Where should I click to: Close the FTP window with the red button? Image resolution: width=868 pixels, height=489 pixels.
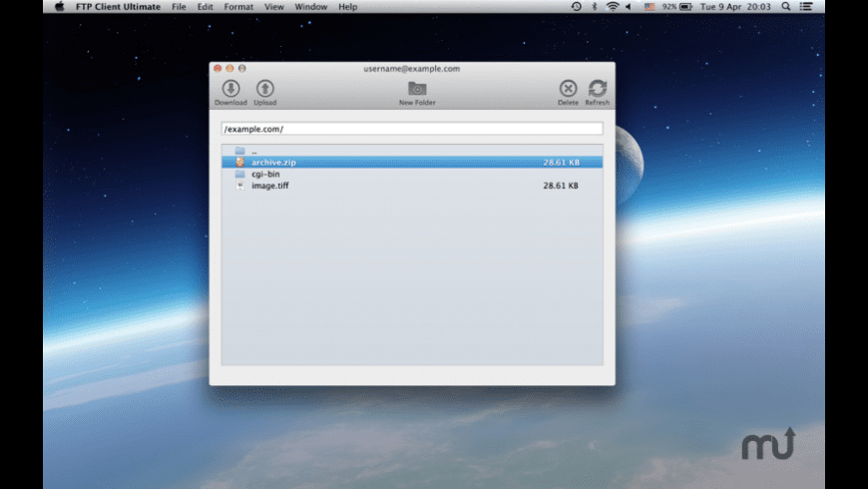tap(217, 68)
